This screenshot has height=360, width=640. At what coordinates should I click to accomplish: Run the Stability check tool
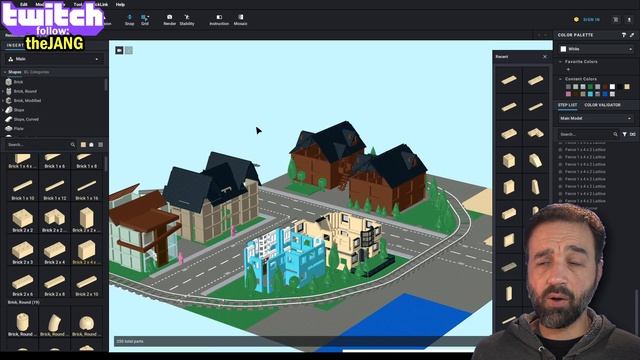[187, 20]
